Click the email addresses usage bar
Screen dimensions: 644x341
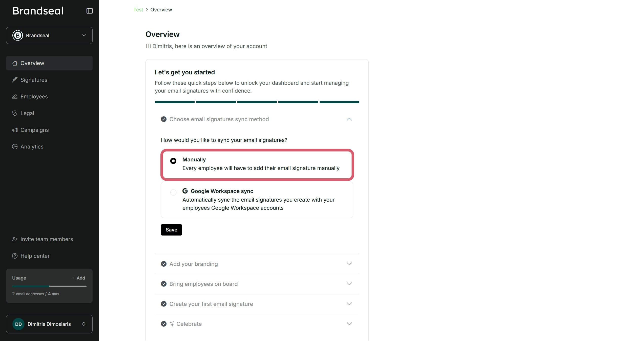tap(49, 287)
